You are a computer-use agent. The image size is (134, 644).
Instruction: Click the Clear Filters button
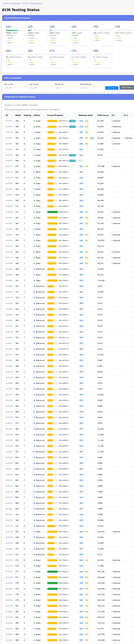pos(127,87)
